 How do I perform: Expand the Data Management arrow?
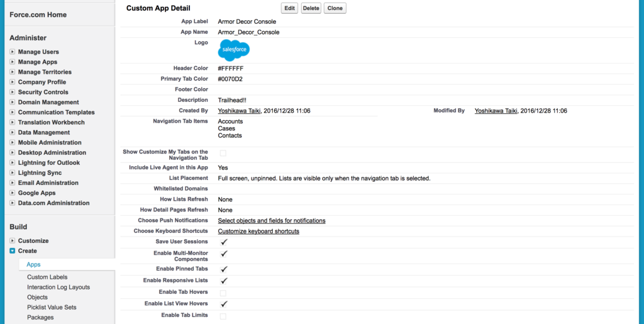(13, 133)
